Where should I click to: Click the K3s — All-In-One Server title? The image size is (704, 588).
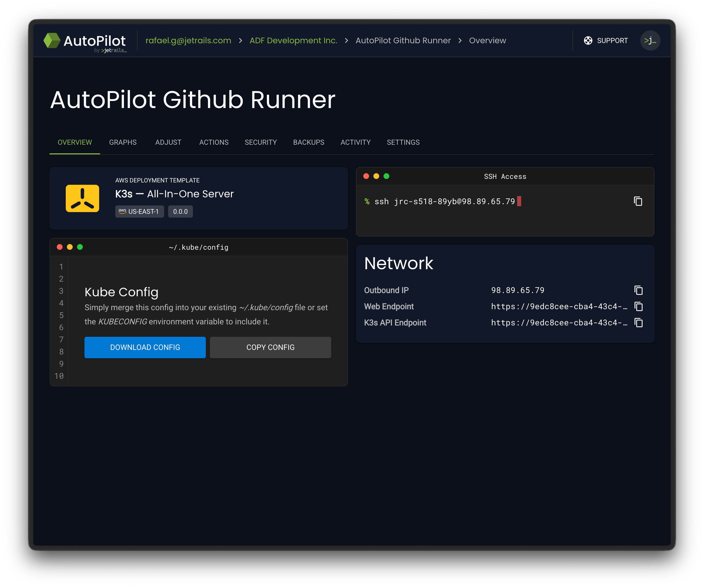(x=174, y=194)
